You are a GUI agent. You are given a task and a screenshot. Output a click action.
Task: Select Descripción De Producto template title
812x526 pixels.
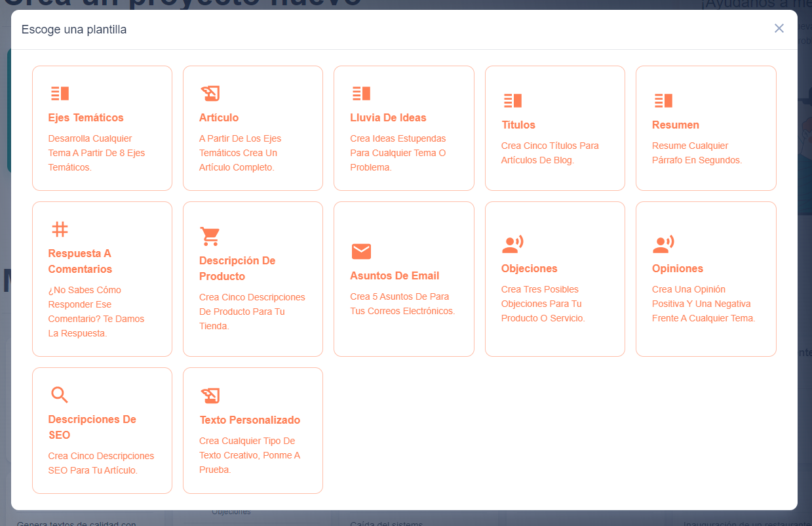[x=237, y=268]
